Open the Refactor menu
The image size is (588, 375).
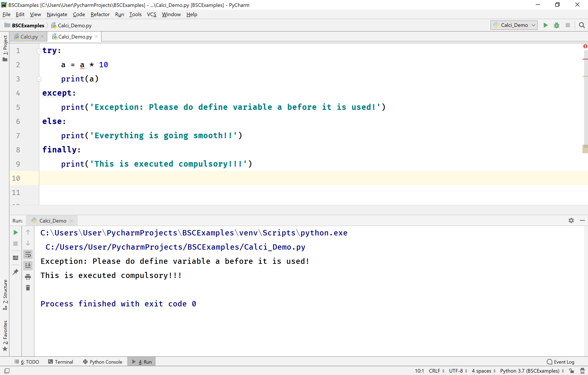click(x=100, y=14)
